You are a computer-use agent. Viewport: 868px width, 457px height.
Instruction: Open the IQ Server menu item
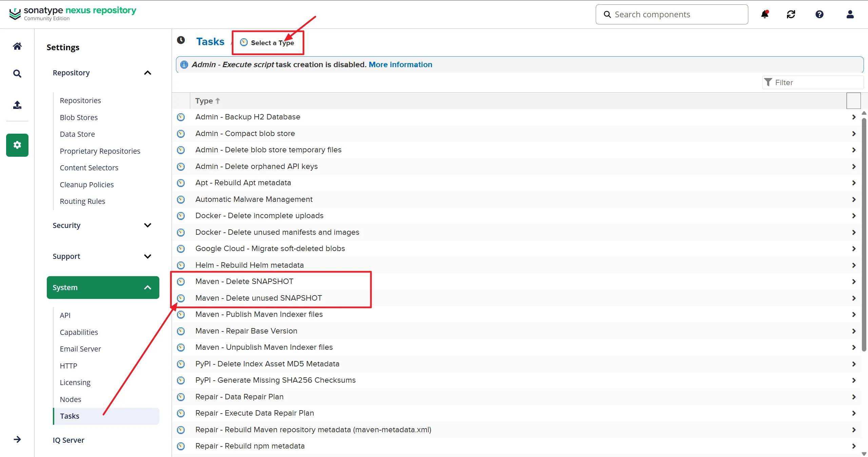point(68,440)
